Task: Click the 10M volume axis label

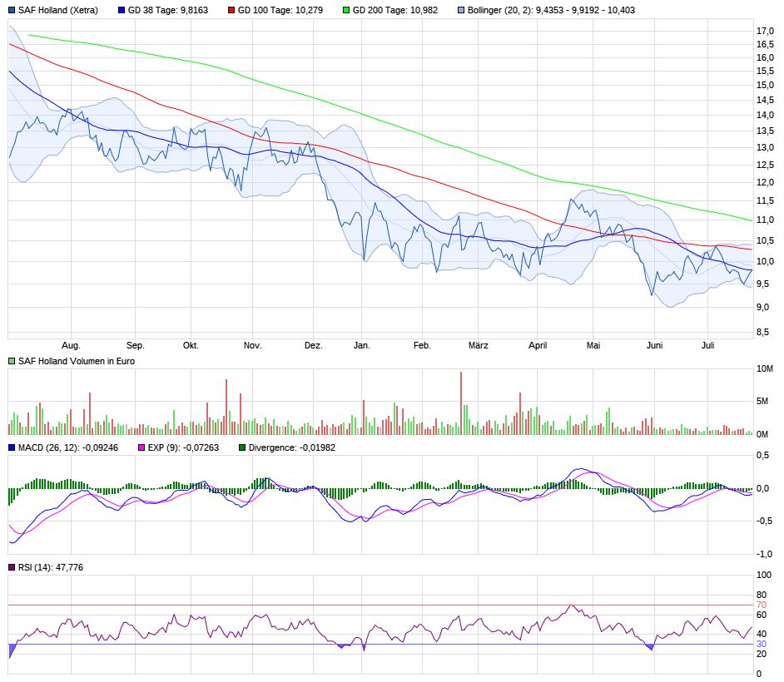Action: (764, 368)
